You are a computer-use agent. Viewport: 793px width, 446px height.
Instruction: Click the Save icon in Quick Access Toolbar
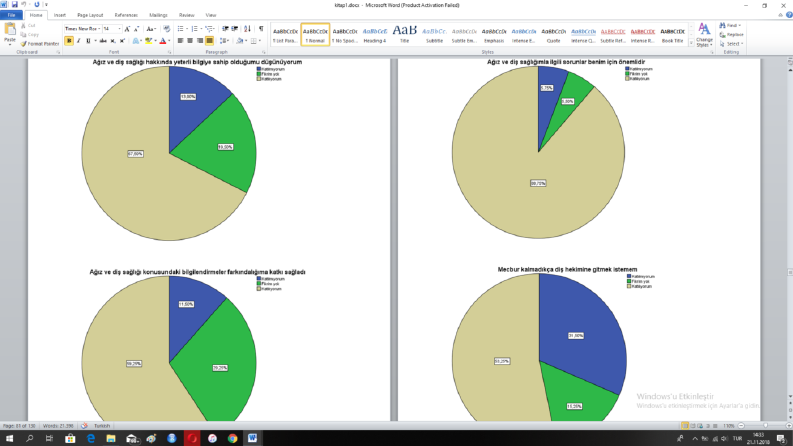[15, 5]
